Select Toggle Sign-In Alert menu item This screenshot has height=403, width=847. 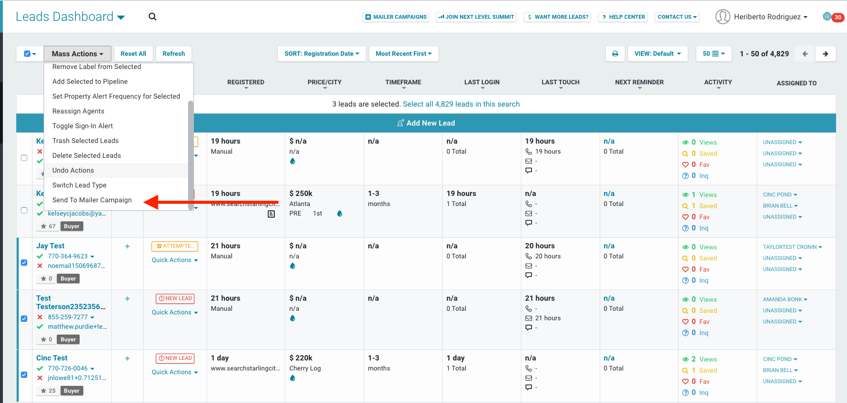(x=83, y=126)
